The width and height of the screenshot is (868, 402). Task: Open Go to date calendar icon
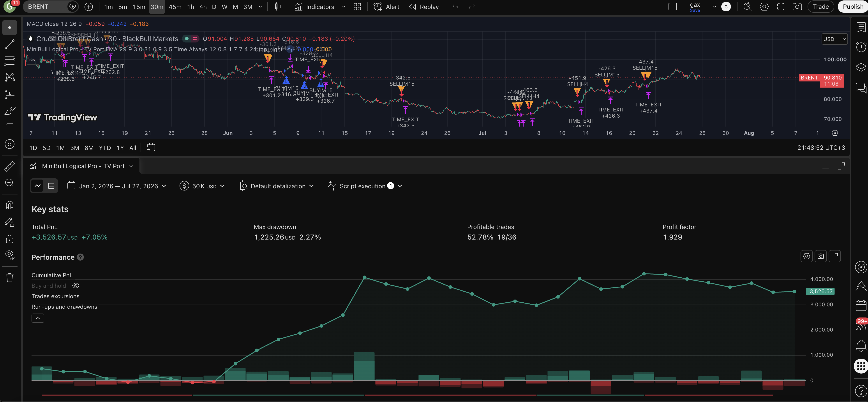(151, 148)
